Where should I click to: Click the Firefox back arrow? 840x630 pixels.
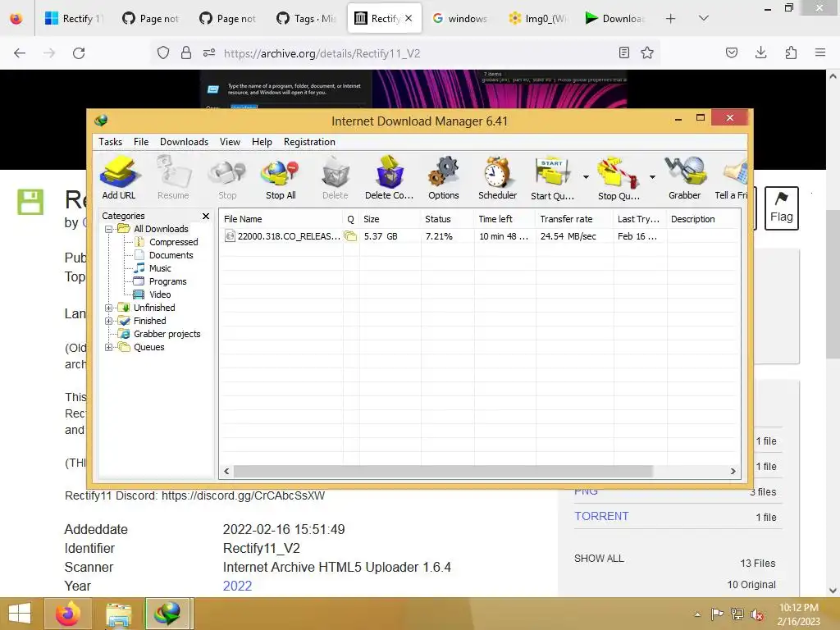pyautogui.click(x=20, y=53)
